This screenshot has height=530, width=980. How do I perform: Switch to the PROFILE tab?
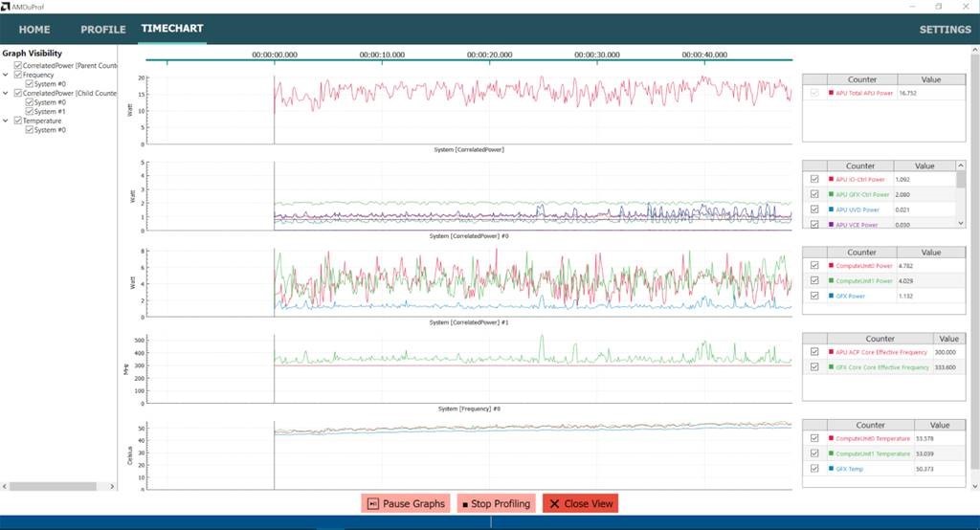point(102,30)
